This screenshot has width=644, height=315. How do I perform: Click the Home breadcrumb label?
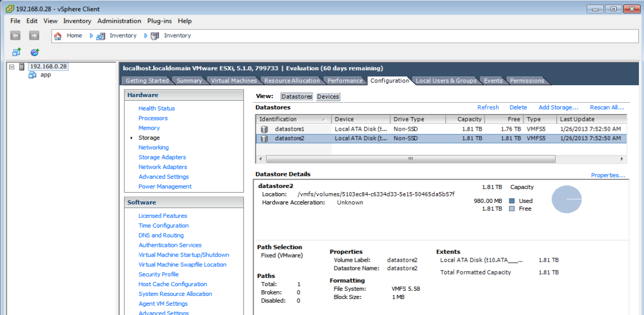(x=74, y=36)
